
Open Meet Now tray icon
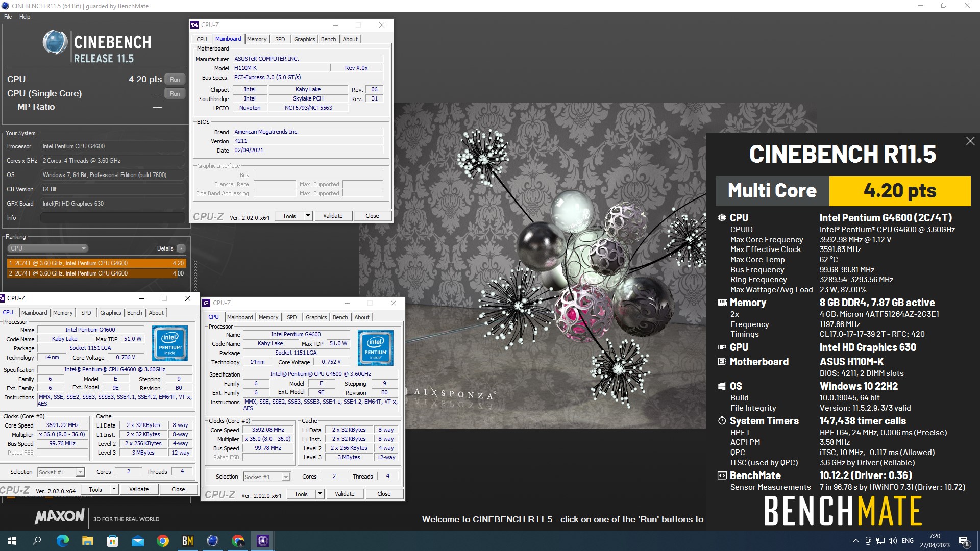(868, 541)
